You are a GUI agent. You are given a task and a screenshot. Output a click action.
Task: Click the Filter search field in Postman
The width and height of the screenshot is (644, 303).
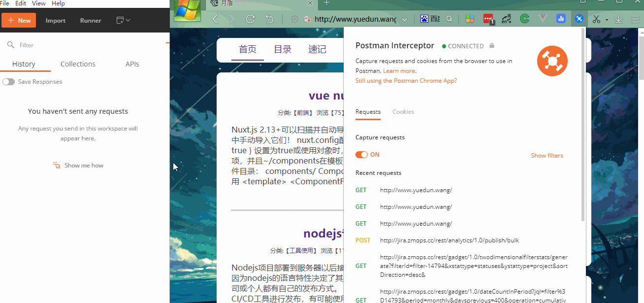click(84, 45)
